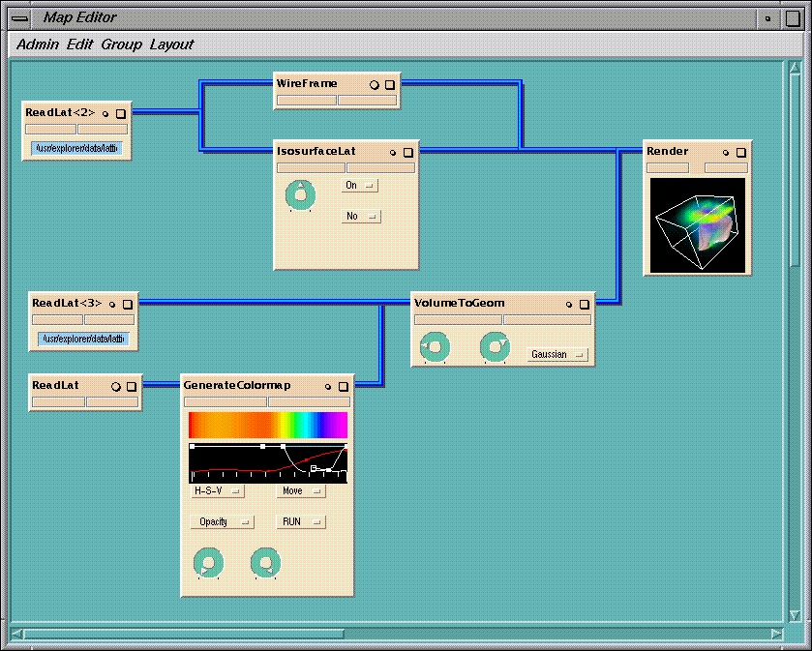Open the Admin menu
The width and height of the screenshot is (812, 651).
point(38,44)
